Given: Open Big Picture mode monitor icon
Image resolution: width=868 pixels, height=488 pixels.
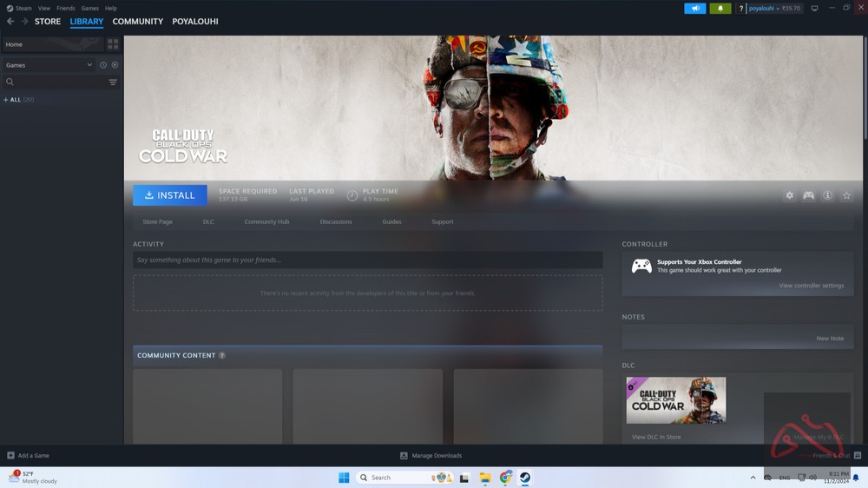Looking at the screenshot, I should (x=814, y=9).
